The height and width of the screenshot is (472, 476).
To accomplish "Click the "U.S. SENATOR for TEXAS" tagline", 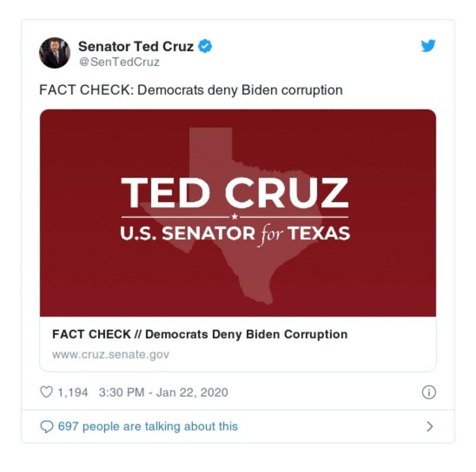I will (x=235, y=234).
